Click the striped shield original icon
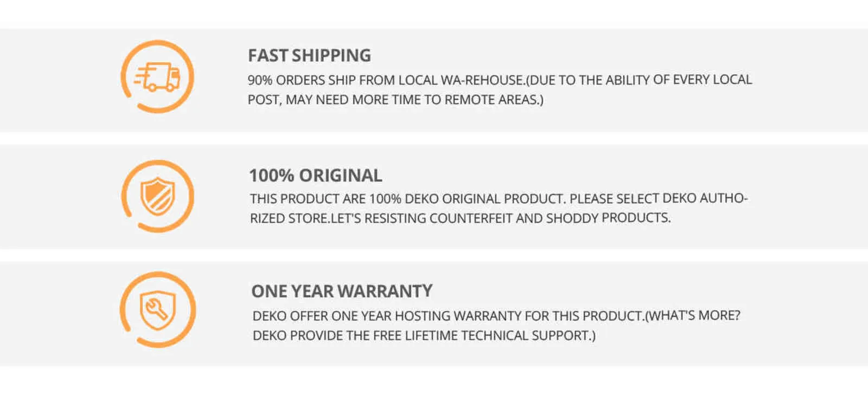This screenshot has width=868, height=395. (x=157, y=196)
